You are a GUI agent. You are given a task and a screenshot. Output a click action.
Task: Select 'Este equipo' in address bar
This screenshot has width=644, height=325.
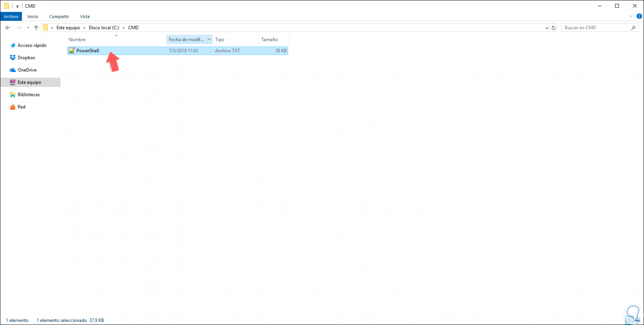click(x=68, y=28)
